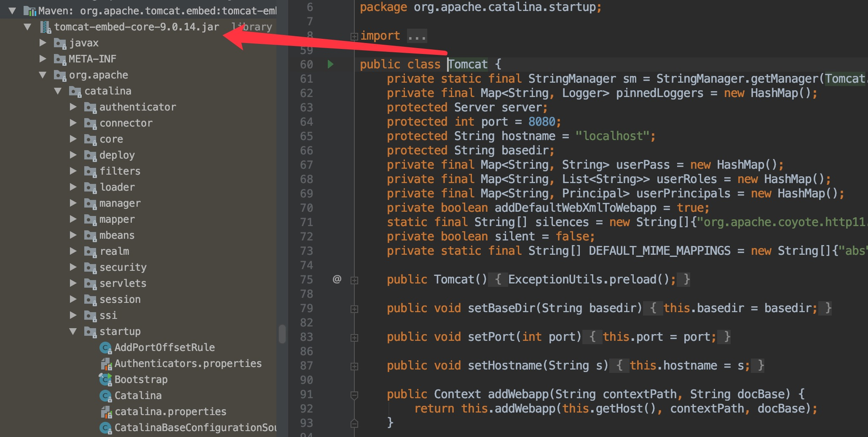Select catalina.properties in the project tree
The height and width of the screenshot is (437, 868).
click(x=171, y=412)
